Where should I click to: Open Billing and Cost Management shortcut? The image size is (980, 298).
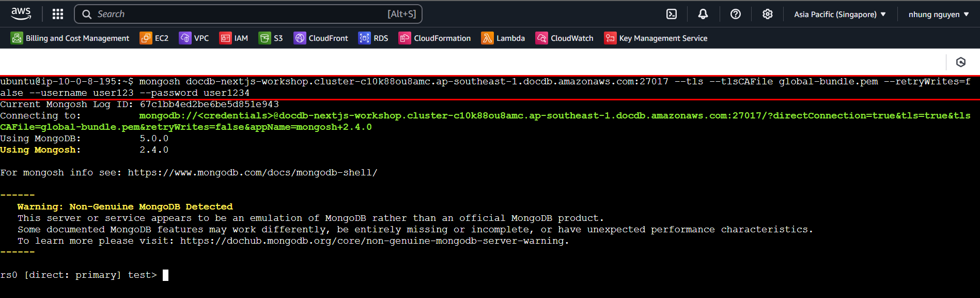point(70,38)
